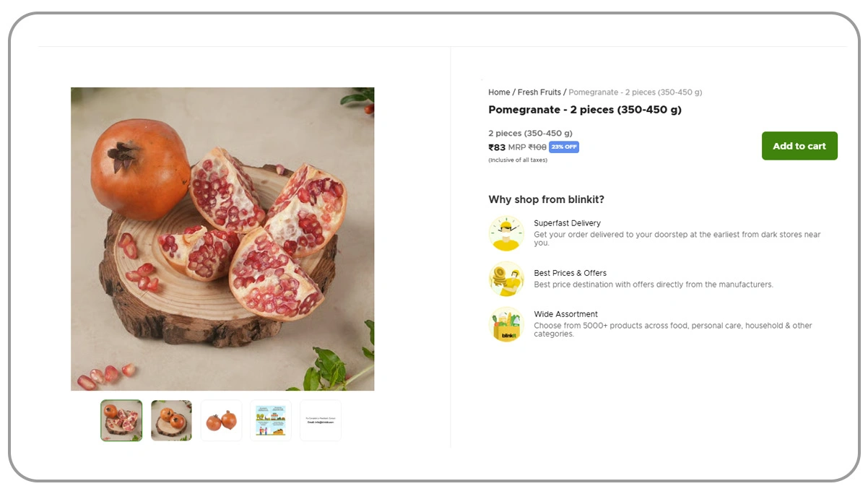Go to Home via the breadcrumb
868x494 pixels.
point(499,92)
